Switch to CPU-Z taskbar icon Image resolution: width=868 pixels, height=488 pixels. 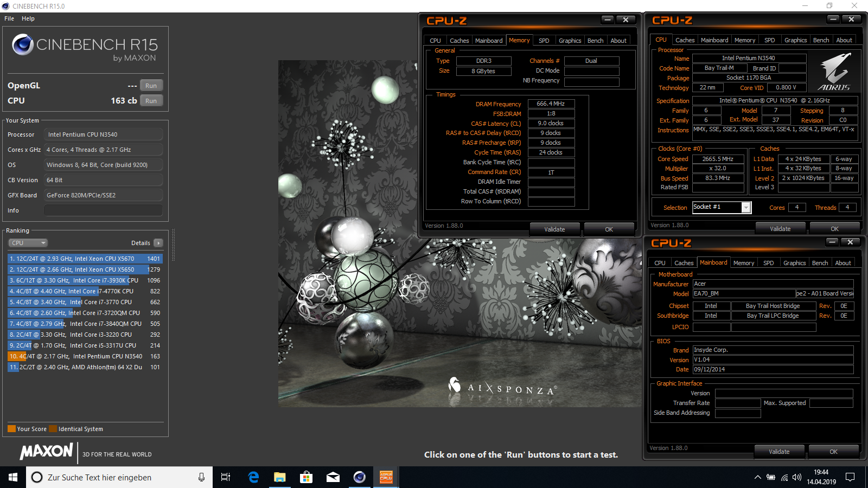click(x=386, y=477)
